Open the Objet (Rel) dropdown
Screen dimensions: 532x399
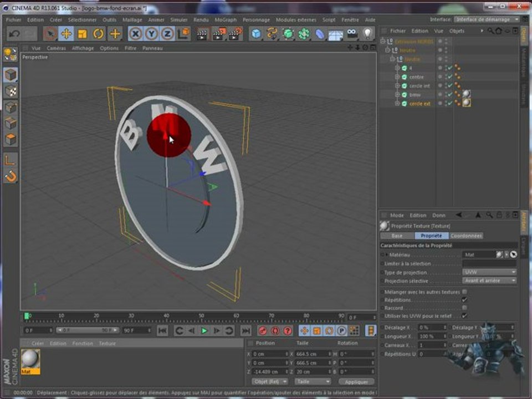click(x=270, y=382)
